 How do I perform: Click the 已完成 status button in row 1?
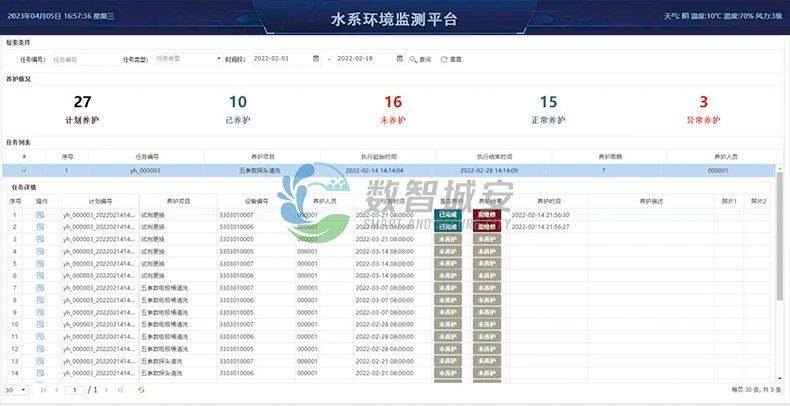click(448, 214)
